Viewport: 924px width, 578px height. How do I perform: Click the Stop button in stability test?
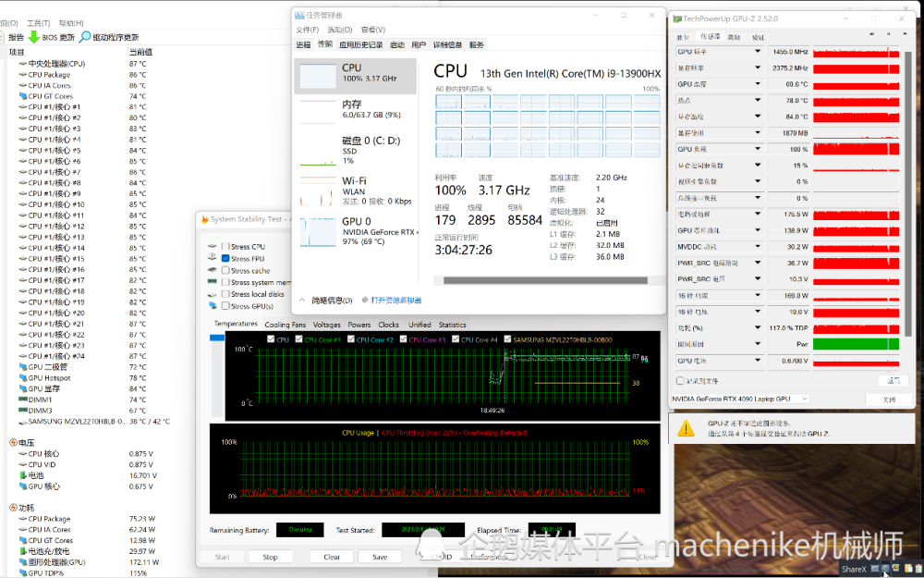pos(270,557)
